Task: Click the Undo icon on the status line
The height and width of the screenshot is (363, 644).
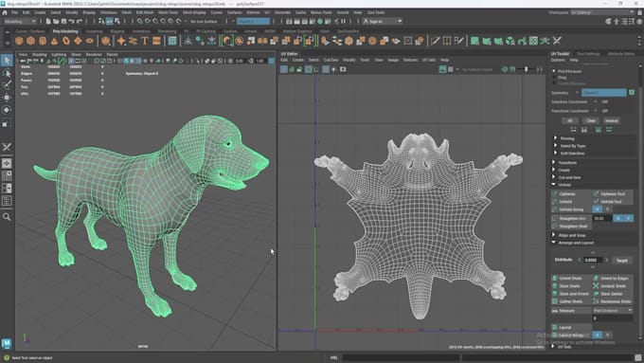Action: [x=71, y=22]
